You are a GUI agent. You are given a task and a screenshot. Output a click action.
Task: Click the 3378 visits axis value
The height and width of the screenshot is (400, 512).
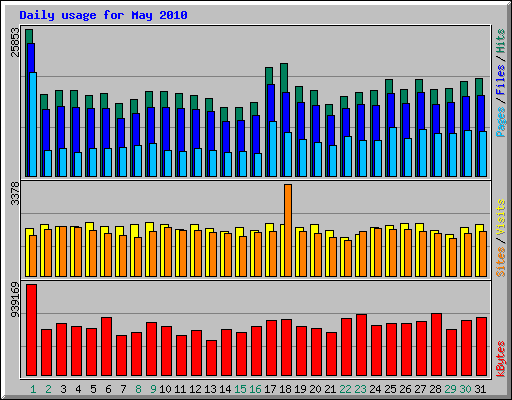click(15, 193)
